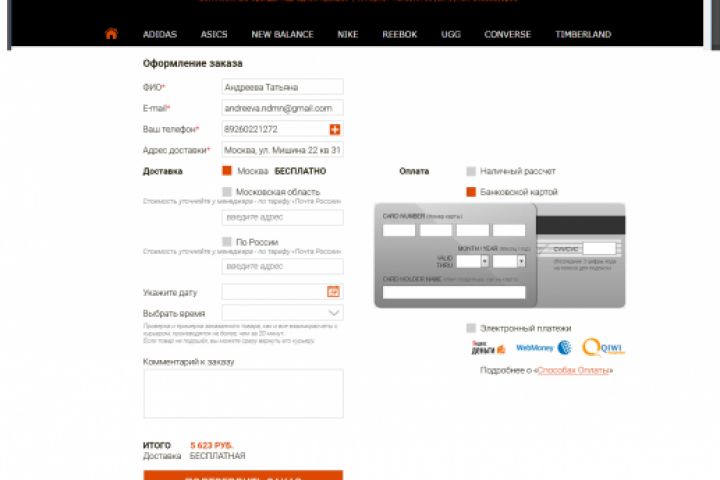Click the CVV/CVC code field

pyautogui.click(x=599, y=249)
